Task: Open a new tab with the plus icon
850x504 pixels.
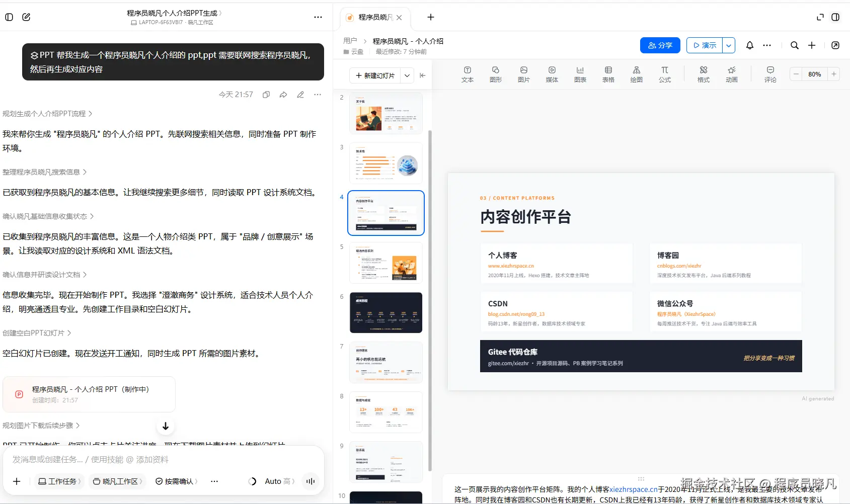Action: point(431,17)
